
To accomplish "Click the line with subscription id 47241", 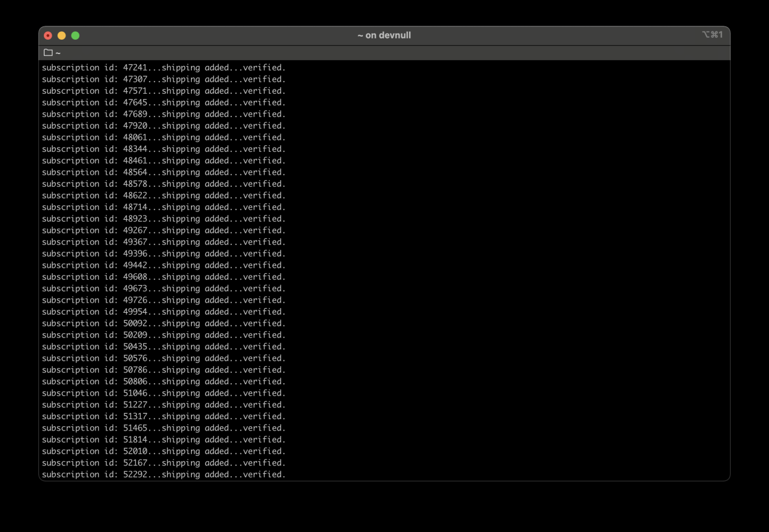I will point(164,68).
